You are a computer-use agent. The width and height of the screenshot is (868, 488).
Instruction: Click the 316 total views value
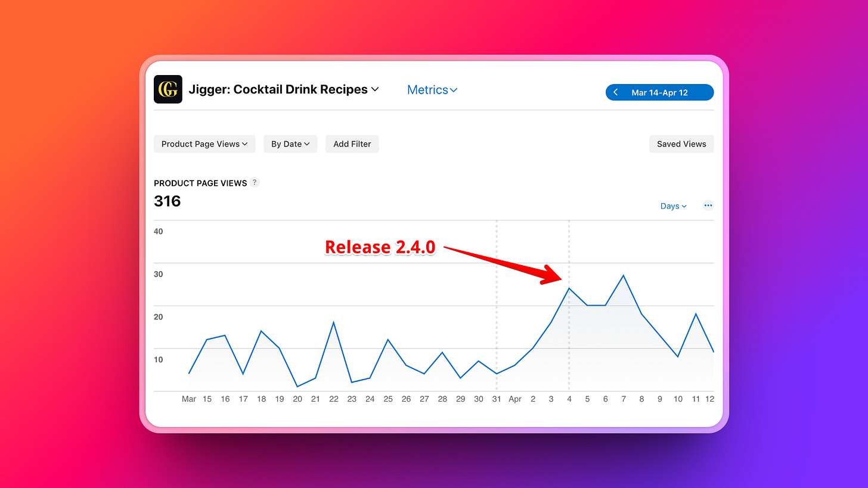(168, 201)
